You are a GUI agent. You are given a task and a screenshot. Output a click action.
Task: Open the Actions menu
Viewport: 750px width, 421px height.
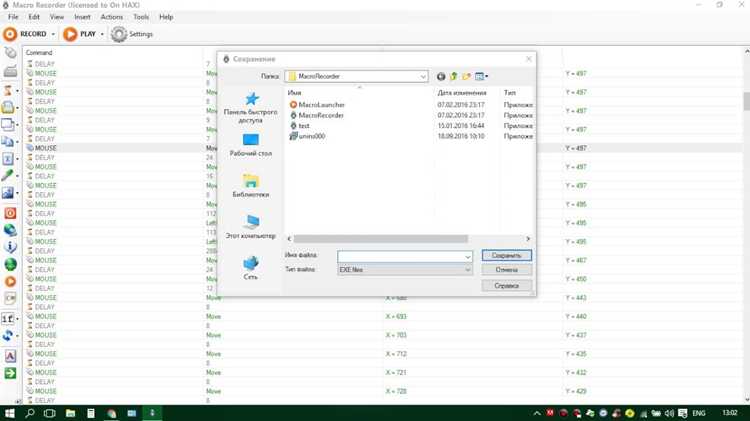coord(111,17)
